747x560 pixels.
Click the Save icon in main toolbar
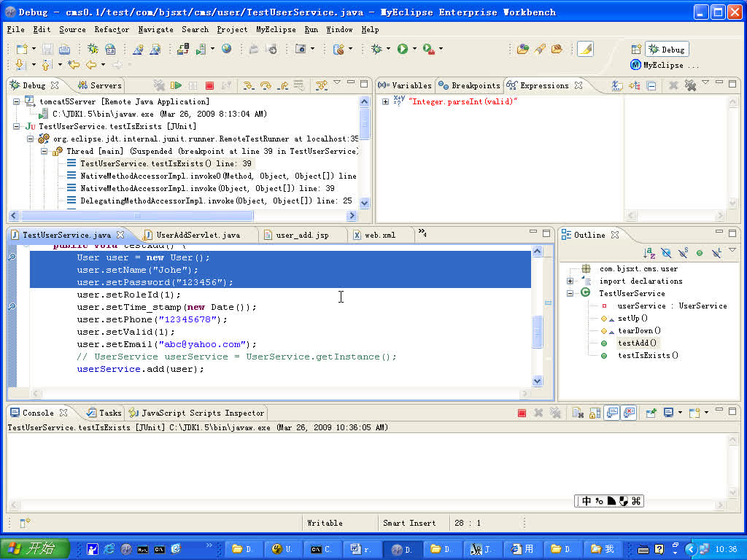tap(47, 49)
